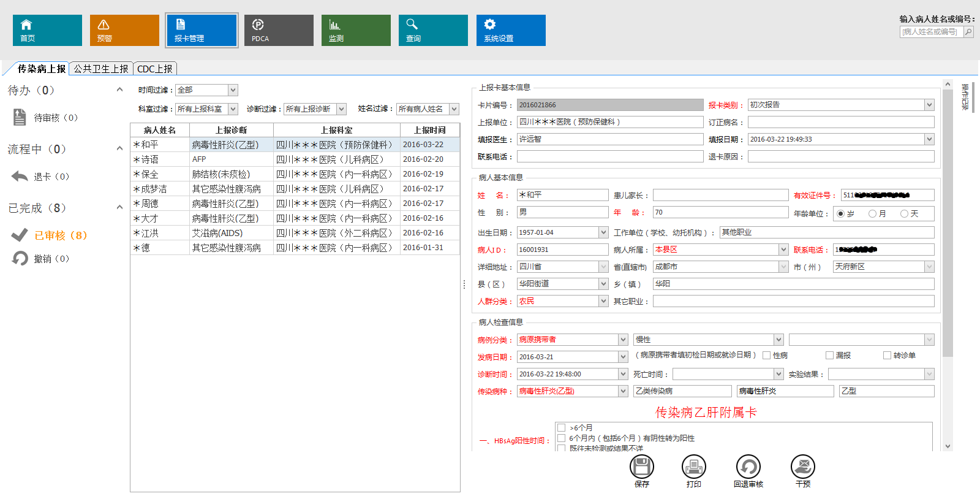Viewport: 980px width, 496px height.
Task: Open the 系统设置 settings tile
Action: point(511,30)
